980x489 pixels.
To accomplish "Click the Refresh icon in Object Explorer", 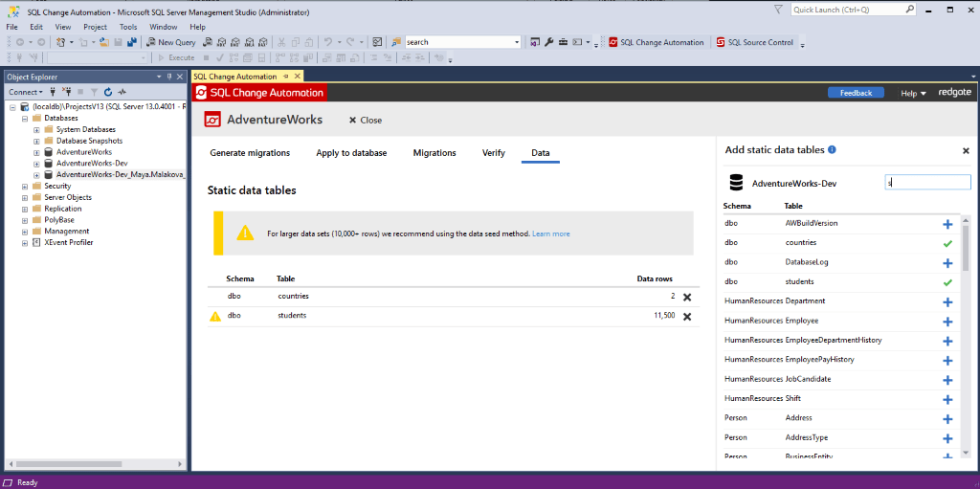I will [108, 91].
